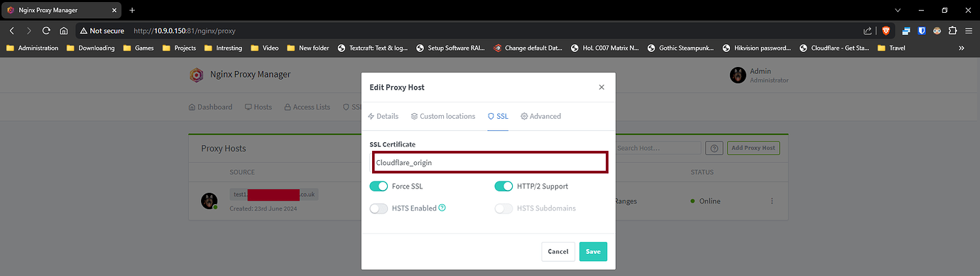Click the test1 domain source label
This screenshot has width=980, height=276.
275,194
